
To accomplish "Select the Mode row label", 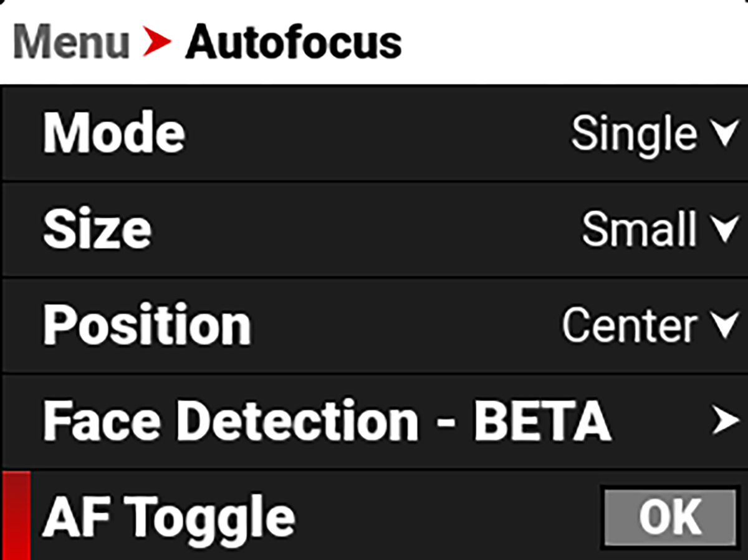I will tap(113, 133).
